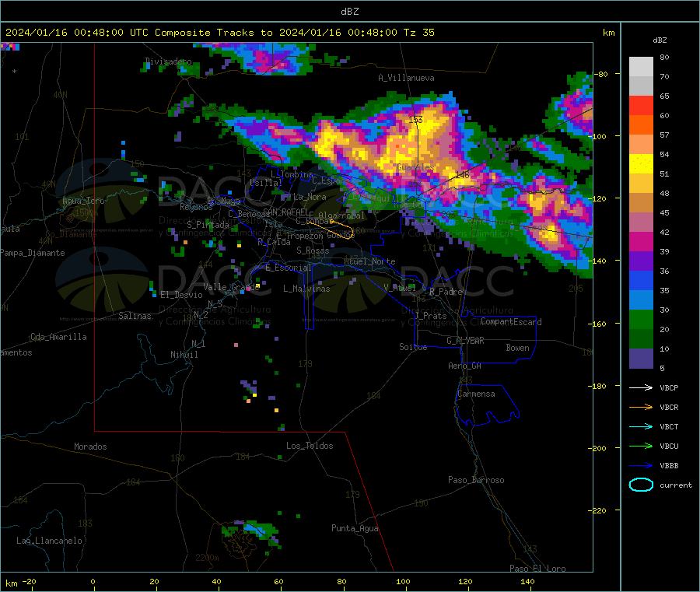Image resolution: width=700 pixels, height=592 pixels.
Task: Click the storm track number '146'
Action: point(462,175)
